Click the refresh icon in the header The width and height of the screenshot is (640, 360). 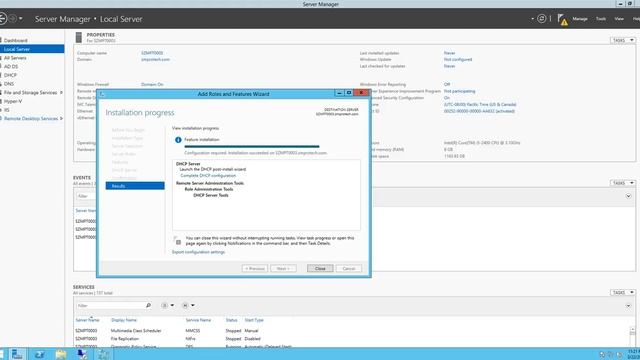click(x=542, y=19)
